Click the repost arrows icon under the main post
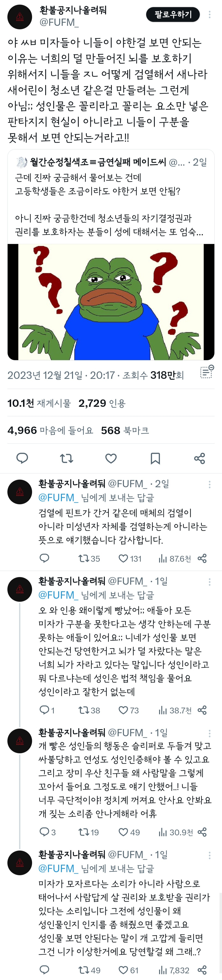Viewport: 222px width, 980px height. point(67,458)
